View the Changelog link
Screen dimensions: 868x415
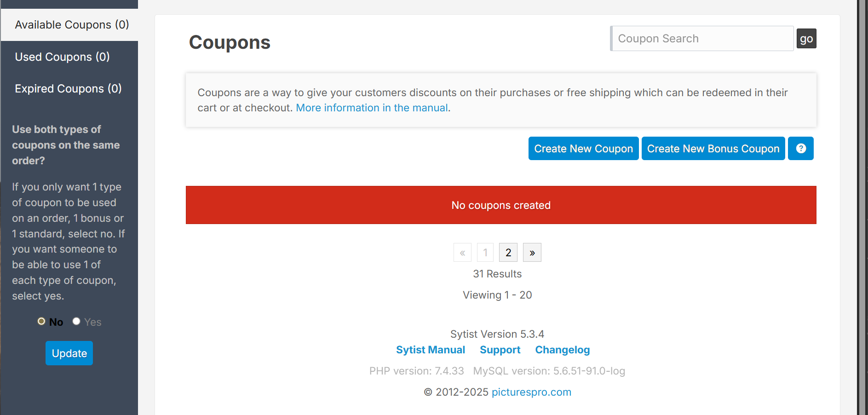(562, 350)
